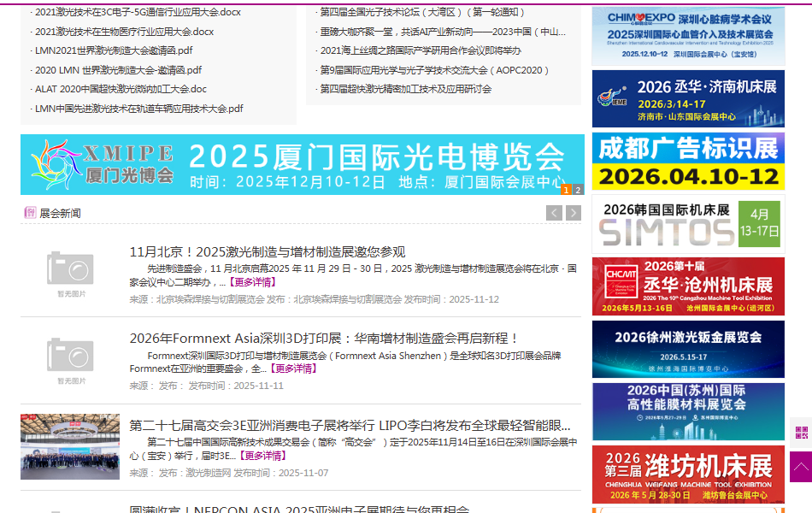Screen dimensions: 812x513
Task: Open ALAT 2020中国超快激光微纳加工大会.doc
Action: point(121,89)
